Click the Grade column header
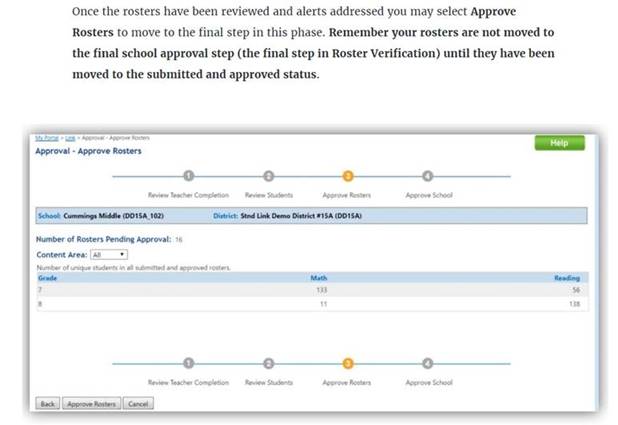618x425 pixels. pos(46,277)
